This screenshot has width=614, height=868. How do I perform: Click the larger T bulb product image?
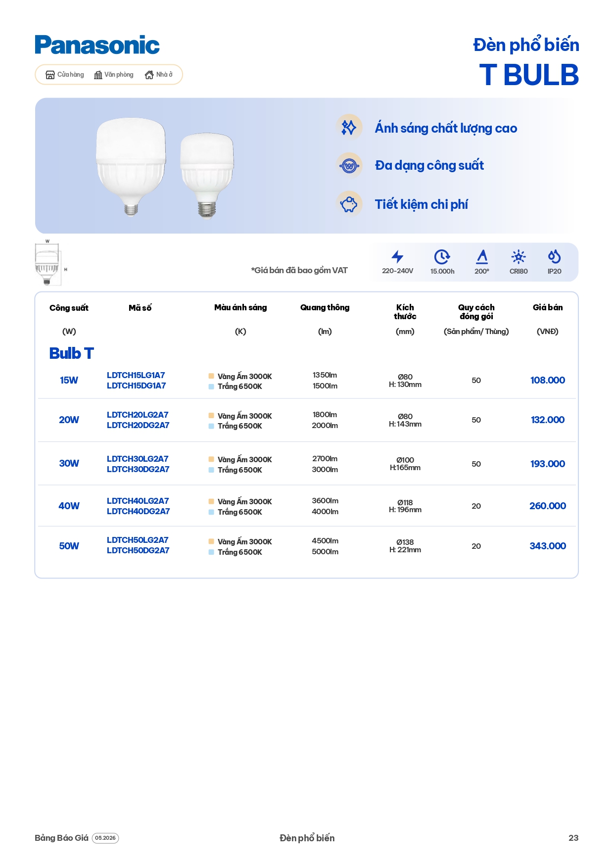coord(131,166)
